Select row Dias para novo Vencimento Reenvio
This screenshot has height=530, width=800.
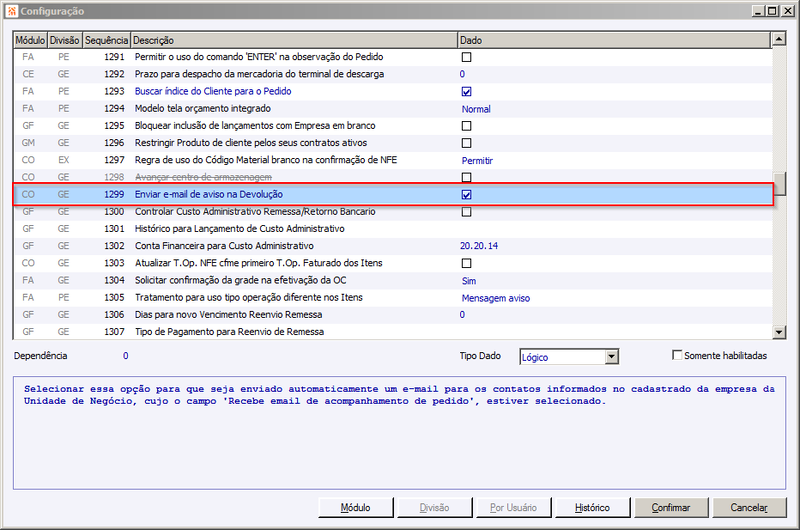(392, 315)
